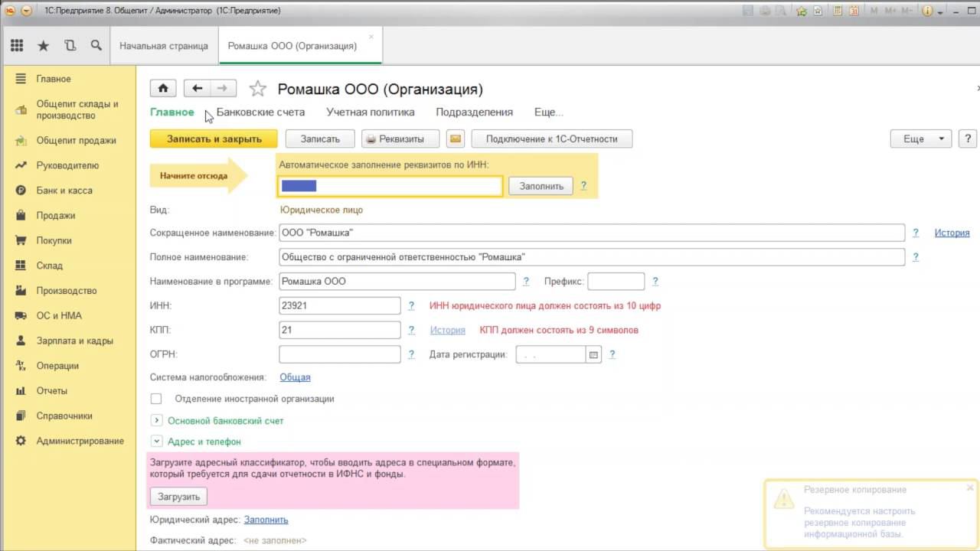This screenshot has height=551, width=980.
Task: Click Загрузить address classifier button
Action: [x=178, y=497]
